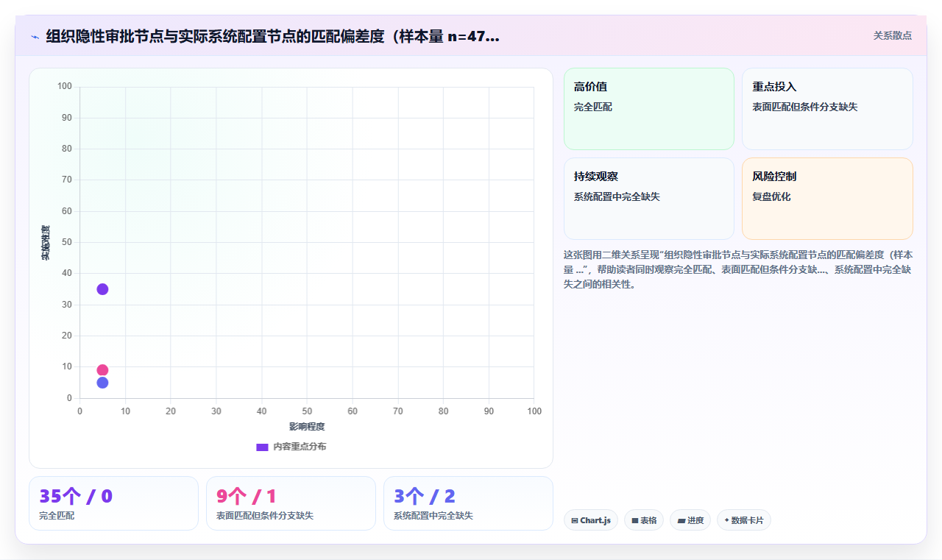Click the purple scatter point at value 35
Screen dimensions: 942x560
102,289
